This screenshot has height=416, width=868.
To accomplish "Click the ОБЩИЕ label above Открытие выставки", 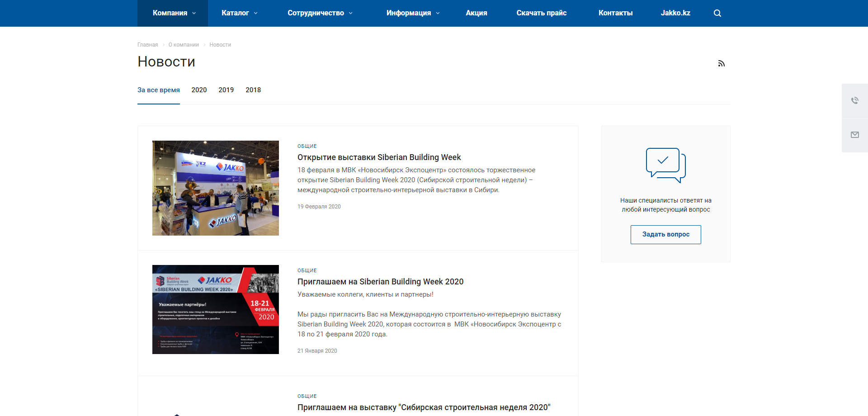I will click(307, 146).
